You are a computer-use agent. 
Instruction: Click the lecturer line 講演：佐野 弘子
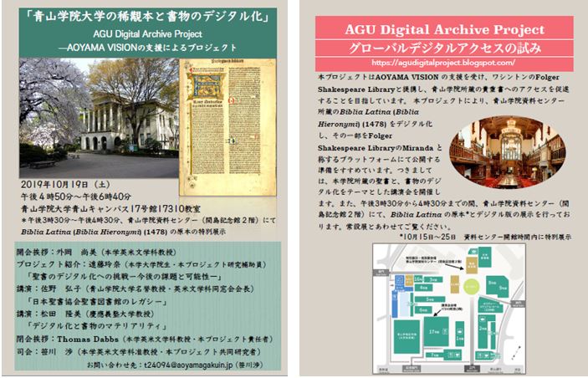135,289
